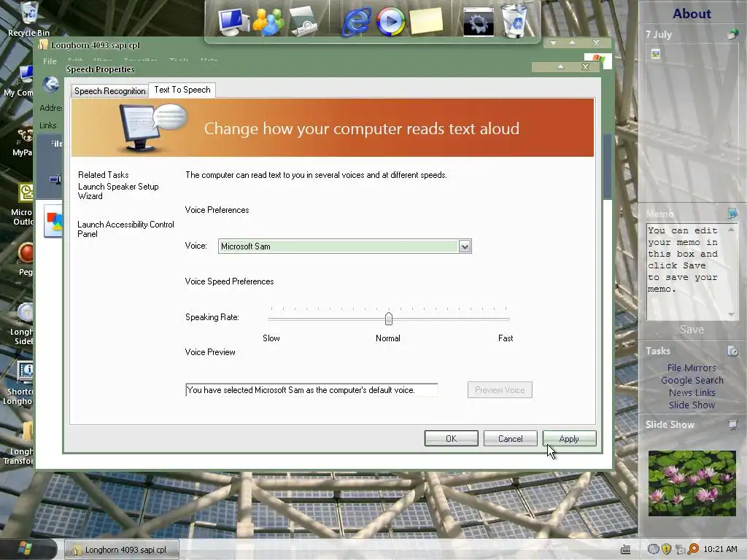Open the Voice dropdown showing Microsoft Sam
Viewport: 747px width, 560px height.
pos(345,246)
